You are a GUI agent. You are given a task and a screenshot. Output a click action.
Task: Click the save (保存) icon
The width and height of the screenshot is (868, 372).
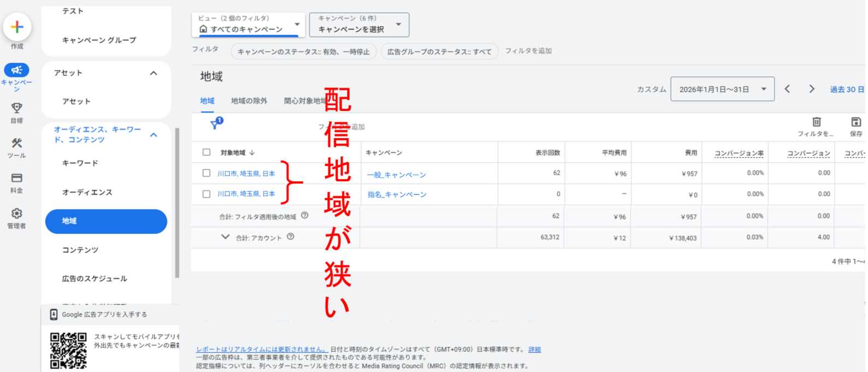click(x=855, y=122)
